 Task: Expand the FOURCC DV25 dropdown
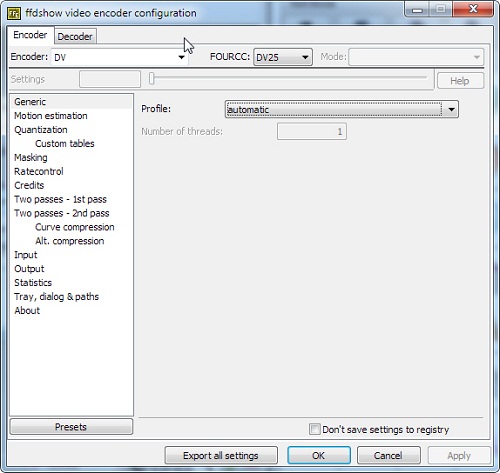point(283,57)
